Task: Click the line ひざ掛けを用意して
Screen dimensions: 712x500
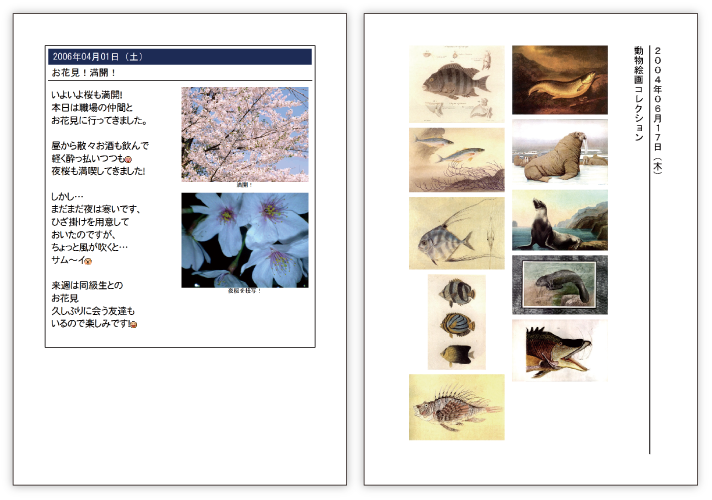Action: point(90,222)
